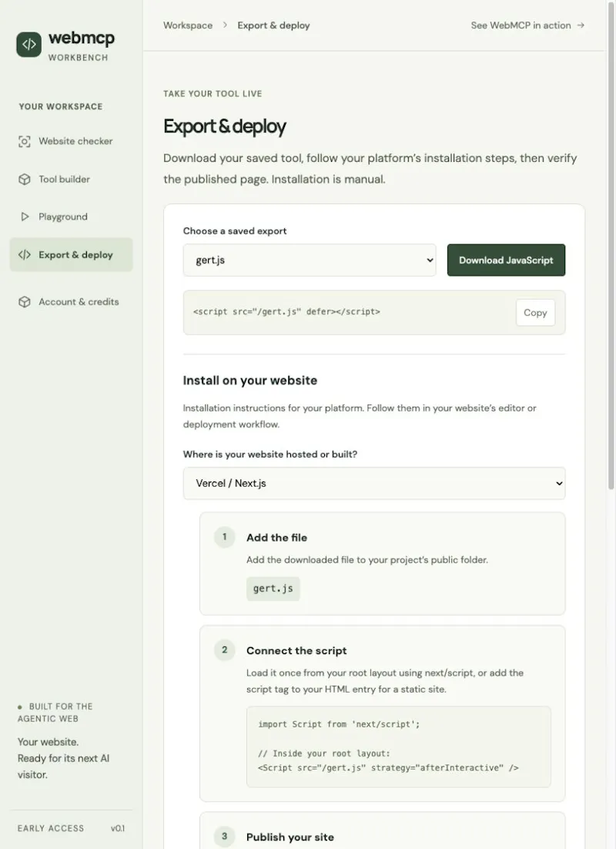616x849 pixels.
Task: Click the Connect the script heading
Action: click(296, 651)
